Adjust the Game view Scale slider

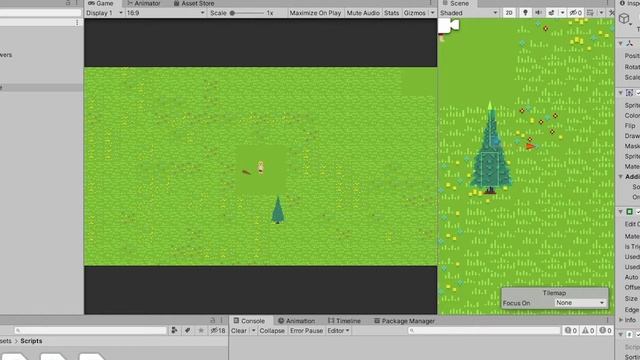[247, 13]
